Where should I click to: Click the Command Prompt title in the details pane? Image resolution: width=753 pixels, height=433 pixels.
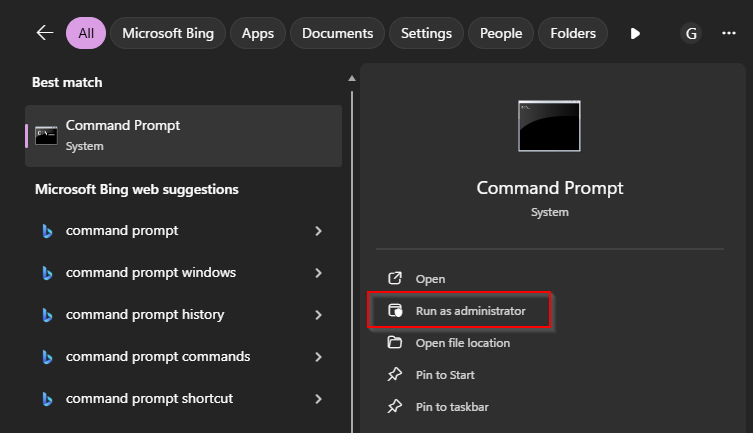point(550,188)
